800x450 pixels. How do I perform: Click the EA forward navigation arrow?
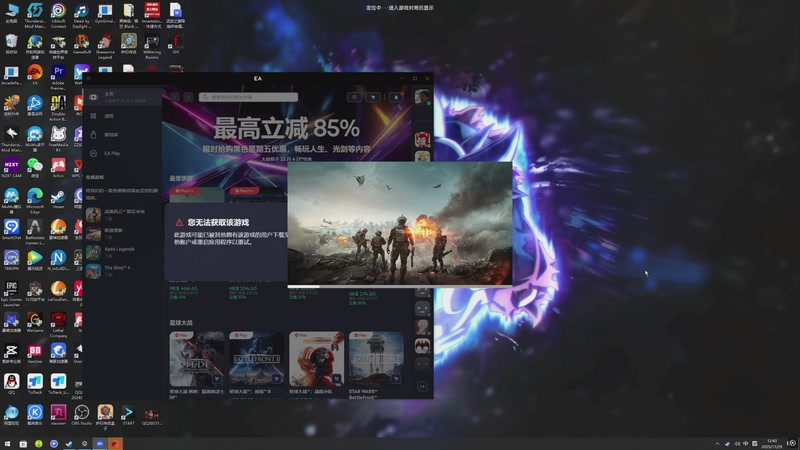coord(188,97)
